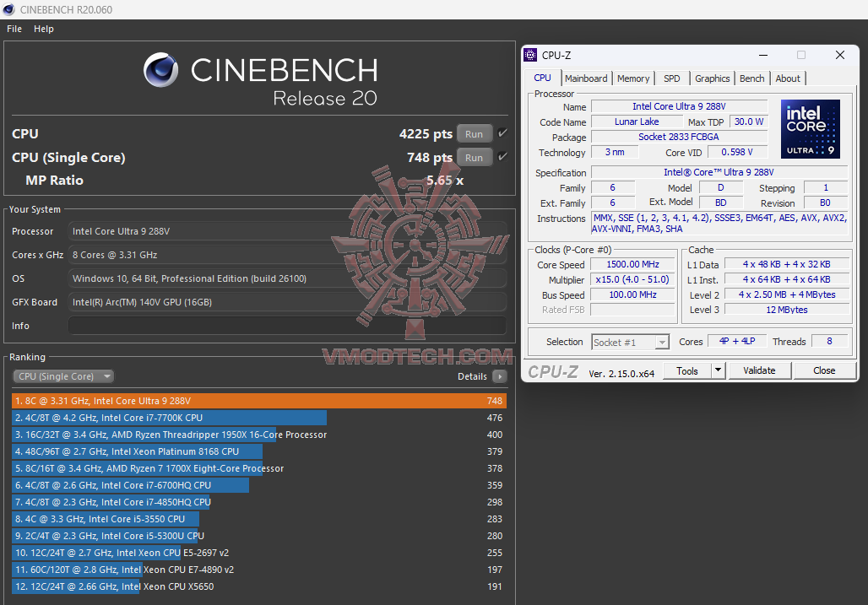Select ranking row Intel Xeon CPU E7-4890 v2
This screenshot has width=868, height=605.
(x=258, y=570)
